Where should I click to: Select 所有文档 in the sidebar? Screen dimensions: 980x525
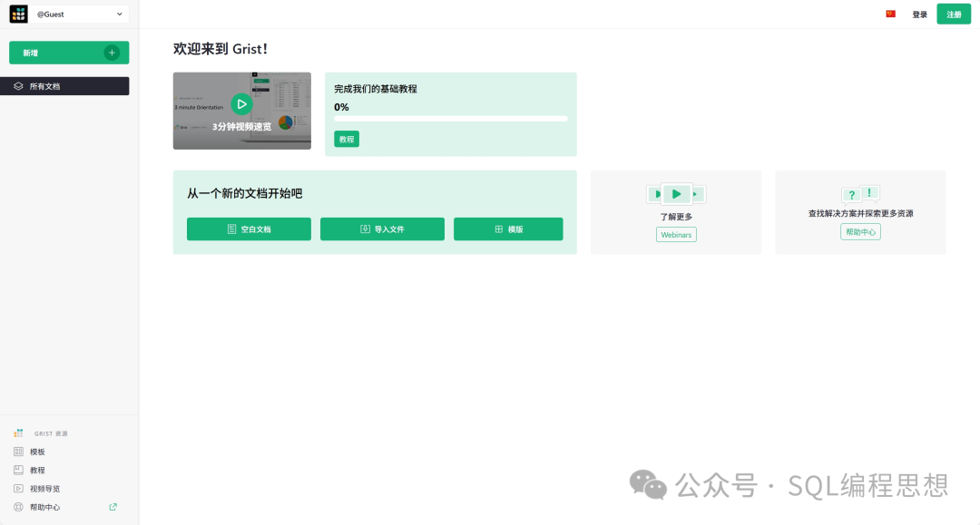tap(69, 86)
